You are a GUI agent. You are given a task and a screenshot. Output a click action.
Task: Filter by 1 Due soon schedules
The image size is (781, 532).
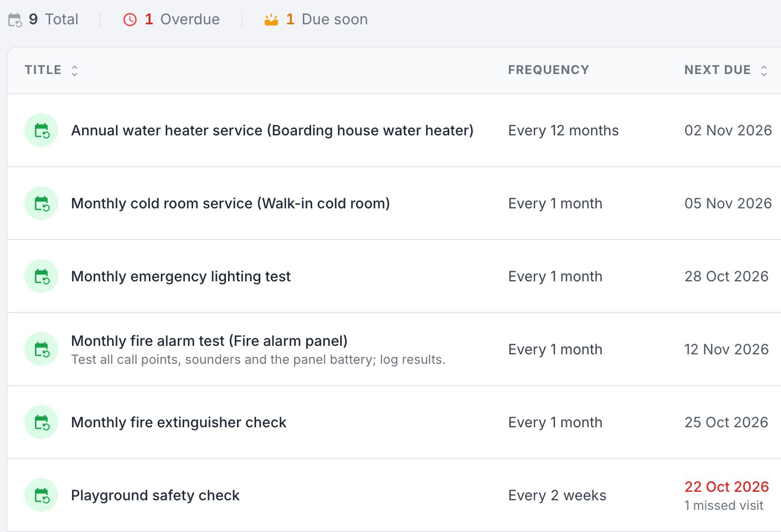point(316,20)
